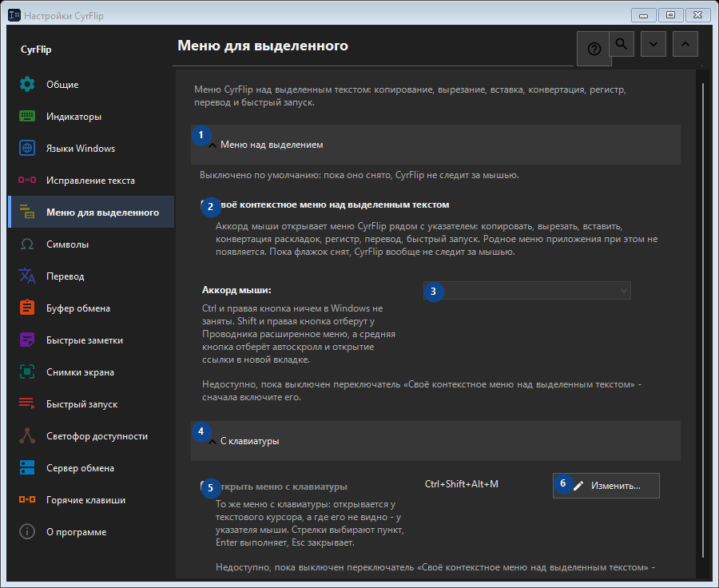This screenshot has width=719, height=588.
Task: Select the Перевод translate icon
Action: (27, 276)
